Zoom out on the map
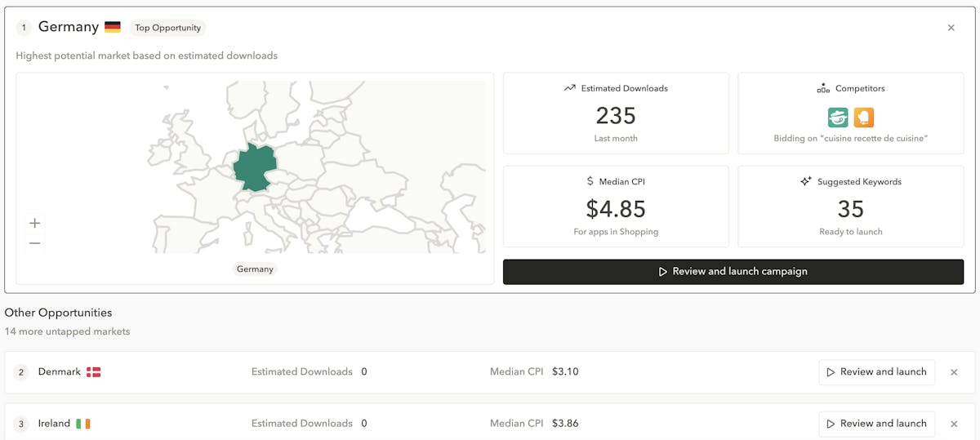Viewport: 980px width, 440px height. click(34, 242)
